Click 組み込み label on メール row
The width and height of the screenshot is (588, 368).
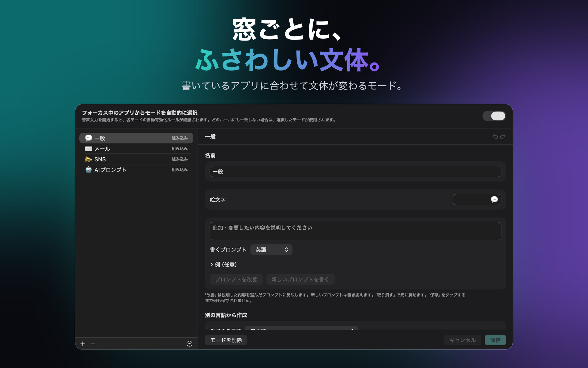click(179, 148)
